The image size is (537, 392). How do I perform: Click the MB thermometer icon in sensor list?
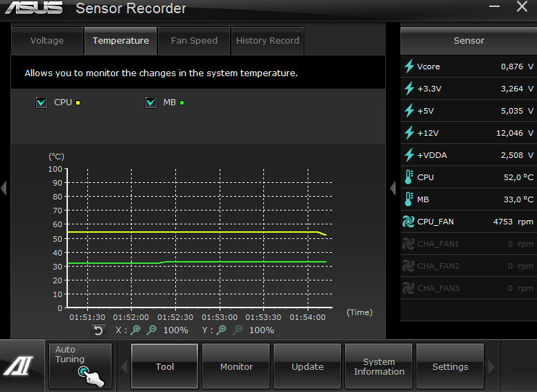(409, 199)
